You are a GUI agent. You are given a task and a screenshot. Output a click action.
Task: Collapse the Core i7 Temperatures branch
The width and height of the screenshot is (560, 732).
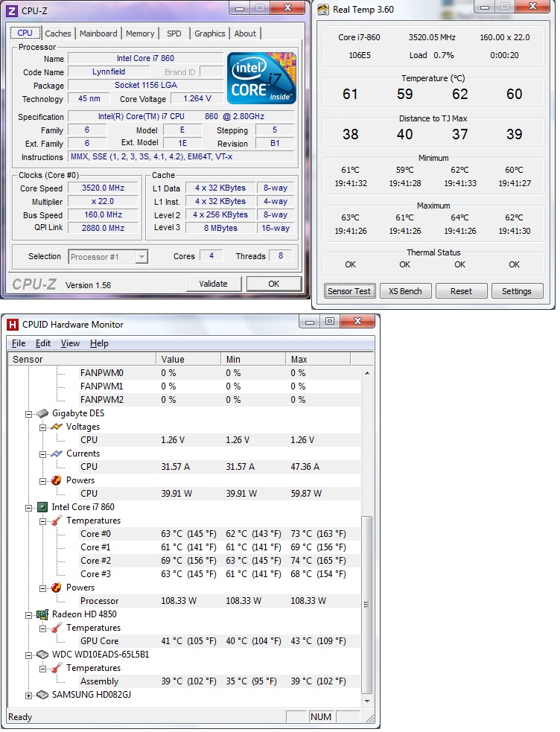[x=43, y=521]
